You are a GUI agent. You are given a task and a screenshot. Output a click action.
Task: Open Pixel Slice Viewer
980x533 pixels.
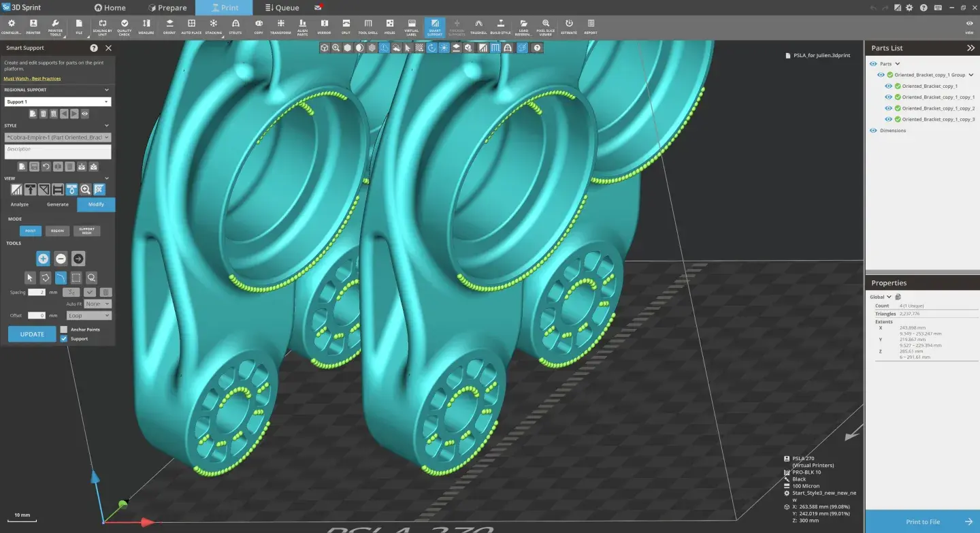(x=546, y=27)
